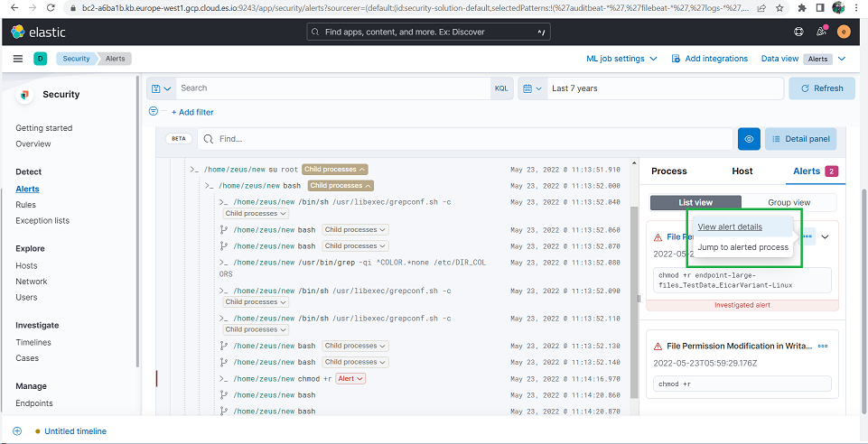Collapse Child processes for the parent bash

click(341, 185)
